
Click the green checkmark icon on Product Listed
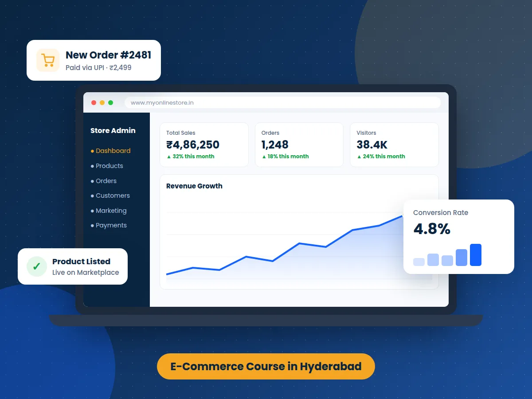pos(37,266)
